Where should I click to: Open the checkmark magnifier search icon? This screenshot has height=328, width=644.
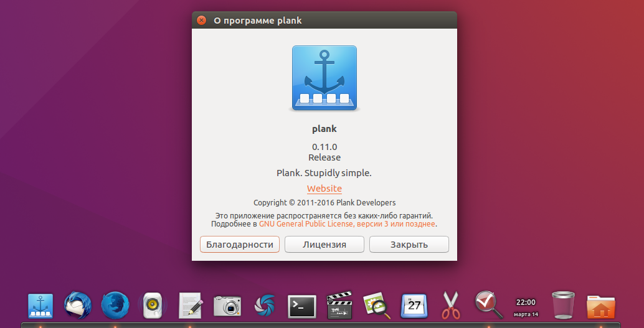[x=489, y=304]
